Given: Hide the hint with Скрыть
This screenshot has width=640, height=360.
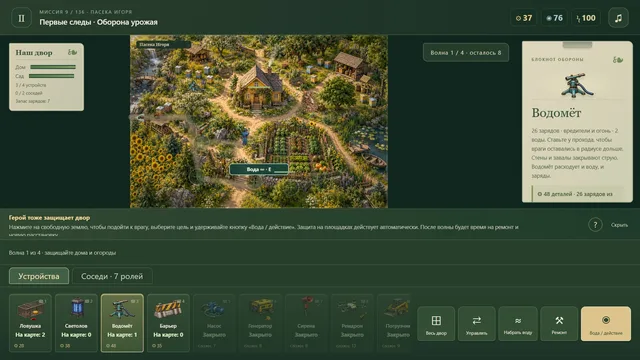Looking at the screenshot, I should tap(619, 225).
